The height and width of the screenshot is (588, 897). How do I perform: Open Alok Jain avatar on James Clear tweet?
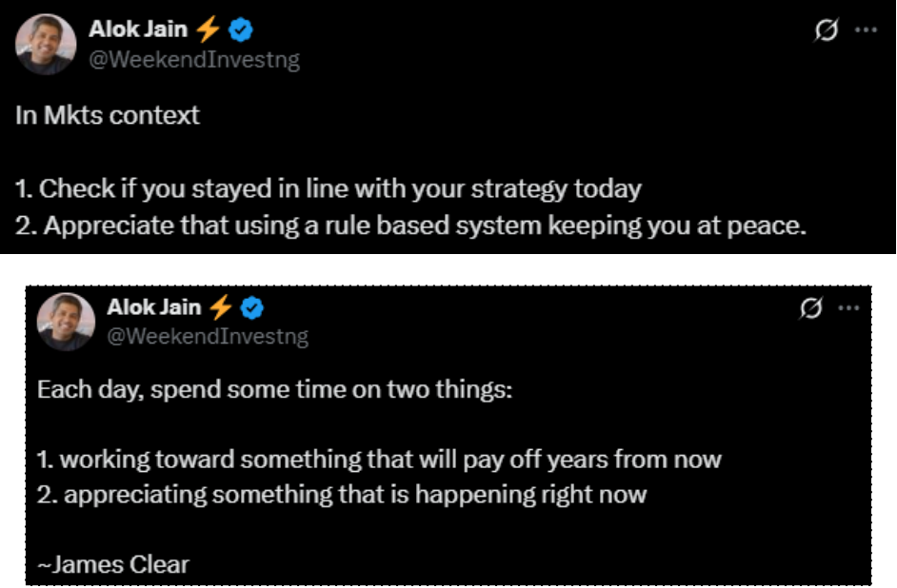66,323
